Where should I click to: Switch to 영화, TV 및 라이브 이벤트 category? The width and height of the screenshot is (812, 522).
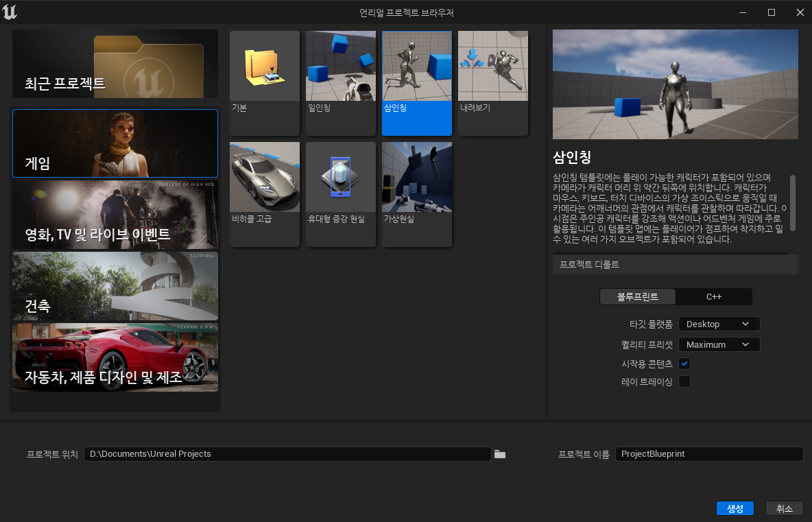click(x=115, y=215)
